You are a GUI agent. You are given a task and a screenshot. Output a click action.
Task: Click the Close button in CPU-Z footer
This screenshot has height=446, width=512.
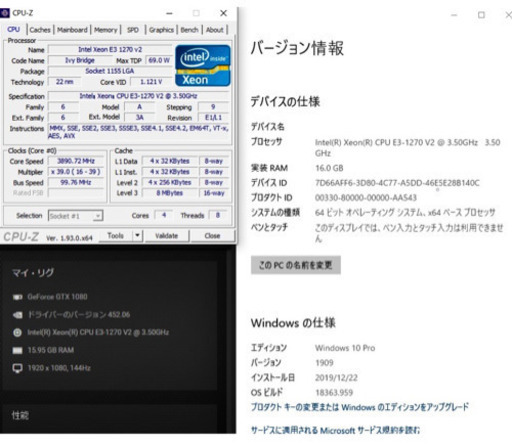coord(212,236)
